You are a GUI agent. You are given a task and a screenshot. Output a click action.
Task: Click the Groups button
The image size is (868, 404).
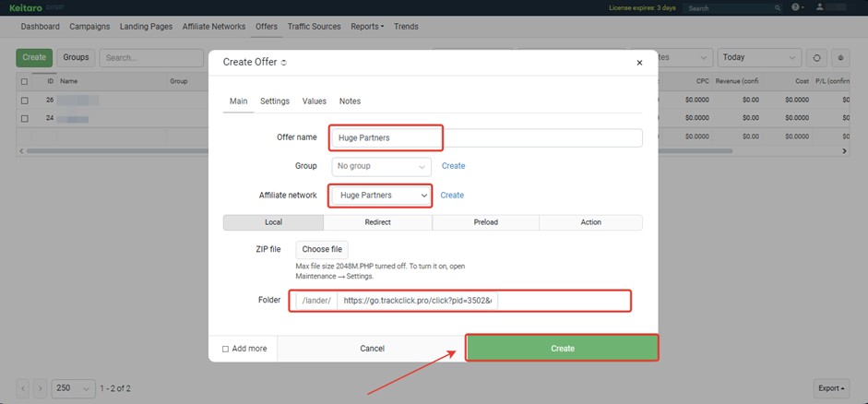pyautogui.click(x=76, y=57)
